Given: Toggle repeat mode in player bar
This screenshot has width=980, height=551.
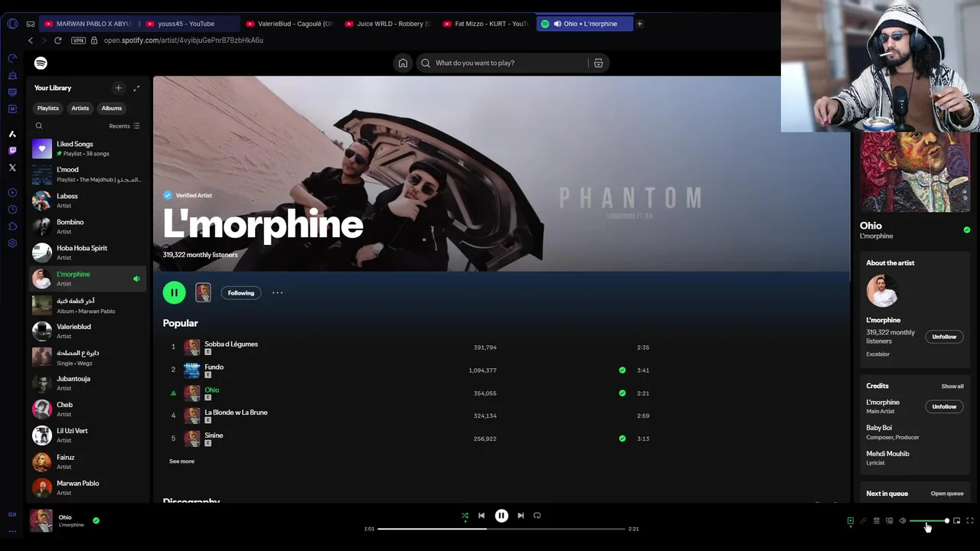Looking at the screenshot, I should tap(537, 516).
